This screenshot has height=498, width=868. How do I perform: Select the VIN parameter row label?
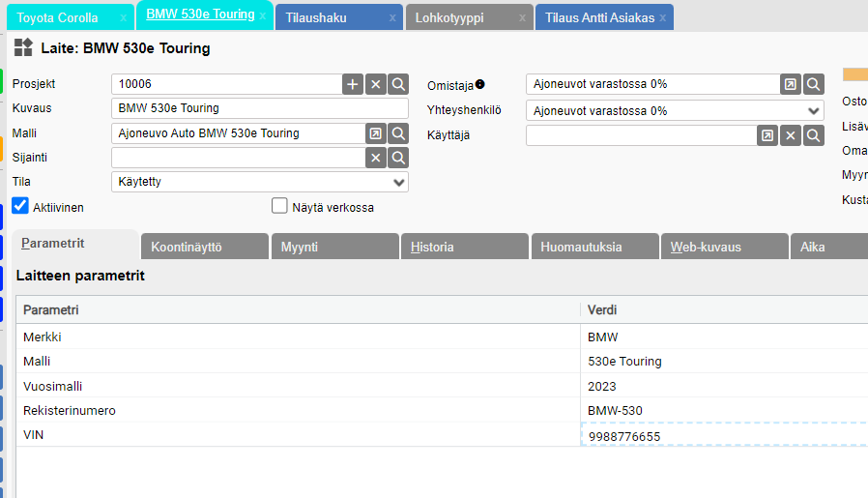point(33,435)
